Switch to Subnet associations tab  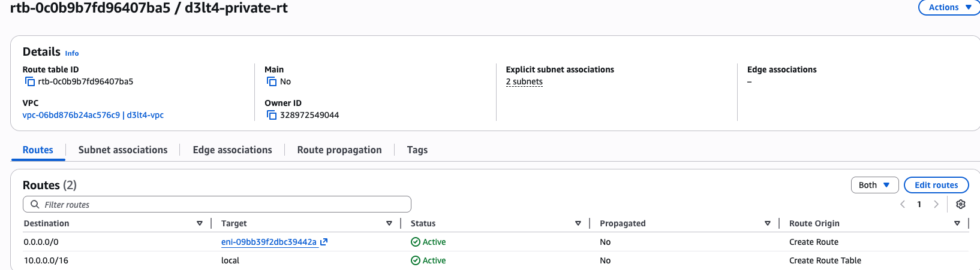(x=123, y=150)
